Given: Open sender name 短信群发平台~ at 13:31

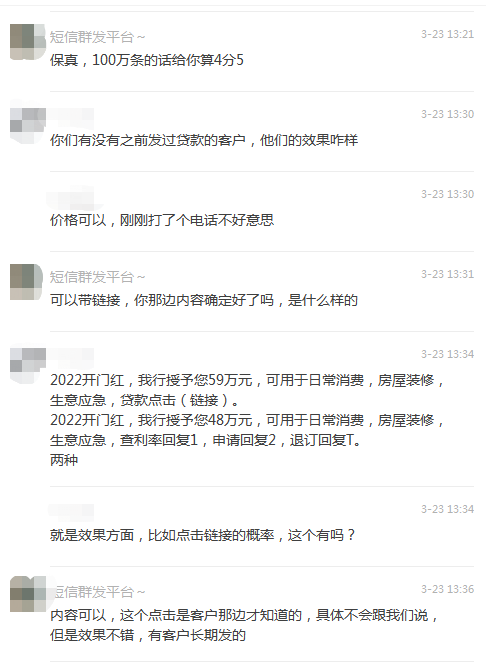Looking at the screenshot, I should click(97, 277).
